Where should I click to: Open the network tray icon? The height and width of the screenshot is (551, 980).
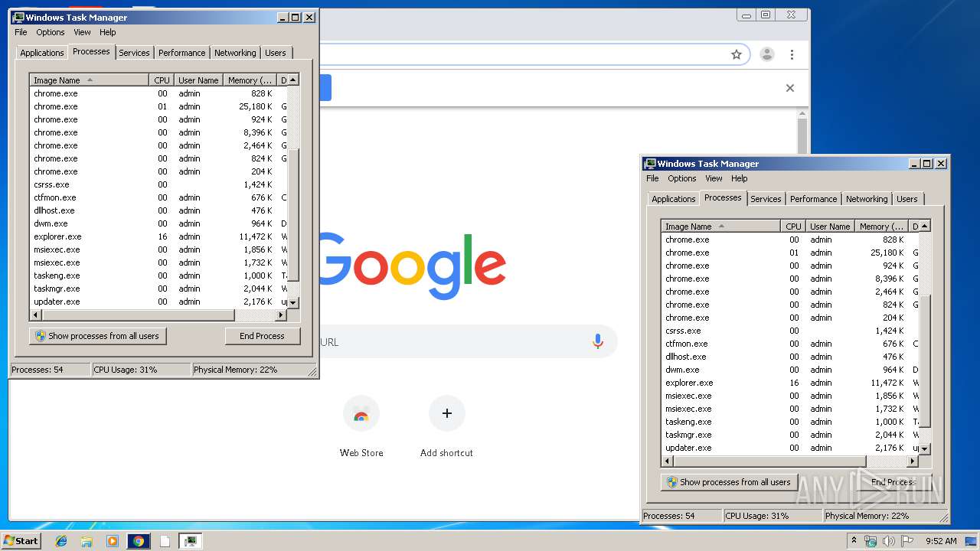[871, 541]
